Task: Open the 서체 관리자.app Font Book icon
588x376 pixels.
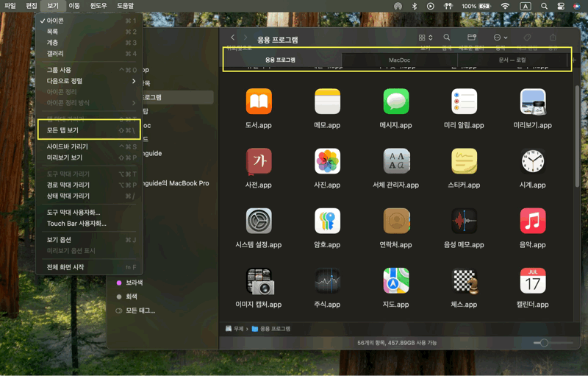Action: [x=395, y=161]
